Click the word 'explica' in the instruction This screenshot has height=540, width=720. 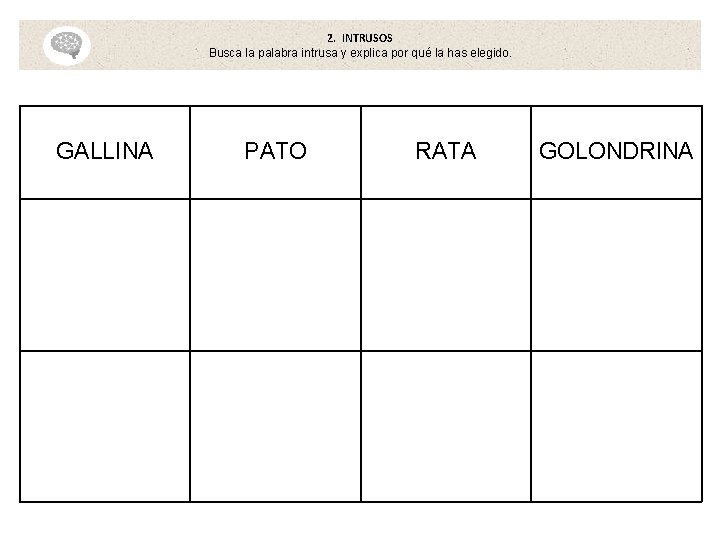(369, 52)
